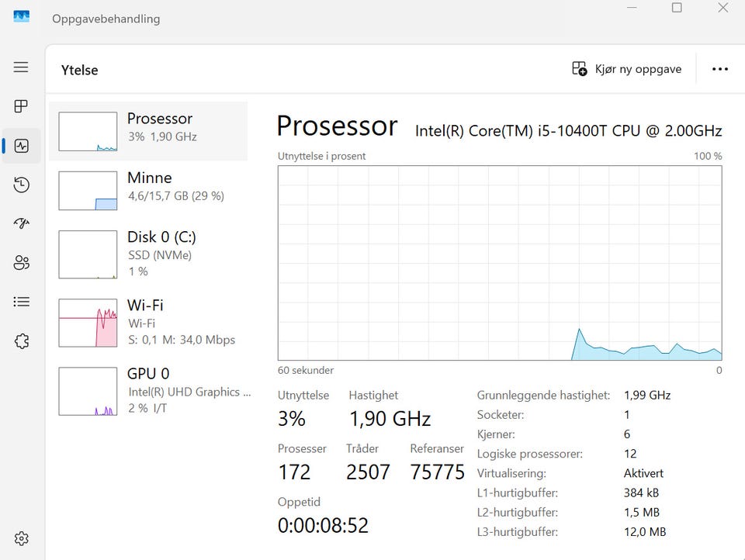
Task: Open the Startup apps sidebar icon
Action: coord(22,223)
